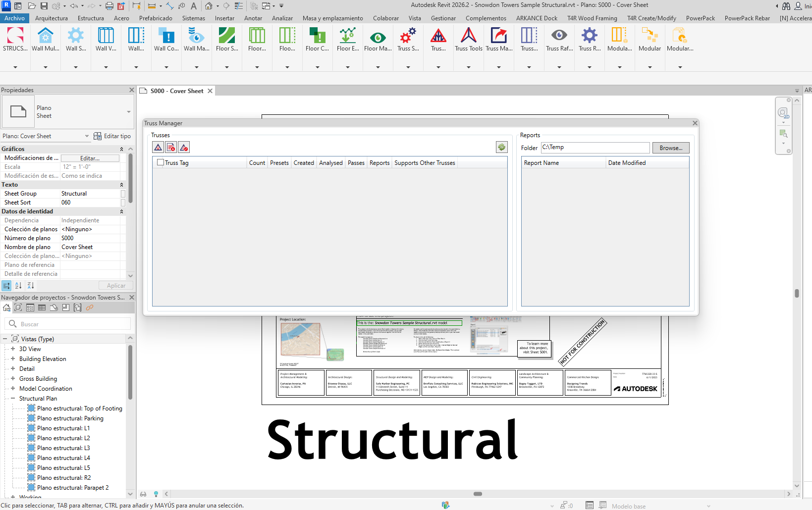
Task: Switch to the Anotar ribbon tab
Action: pos(253,18)
